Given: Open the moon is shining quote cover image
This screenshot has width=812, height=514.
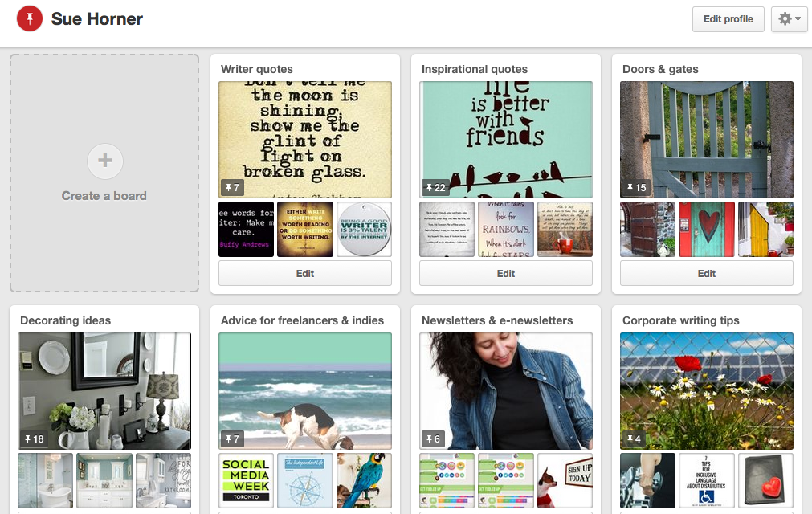Looking at the screenshot, I should [305, 140].
